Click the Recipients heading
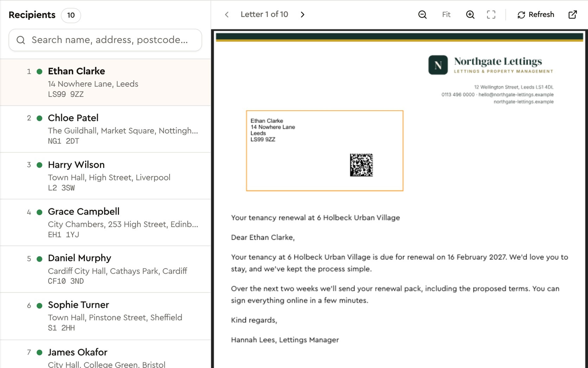 32,15
